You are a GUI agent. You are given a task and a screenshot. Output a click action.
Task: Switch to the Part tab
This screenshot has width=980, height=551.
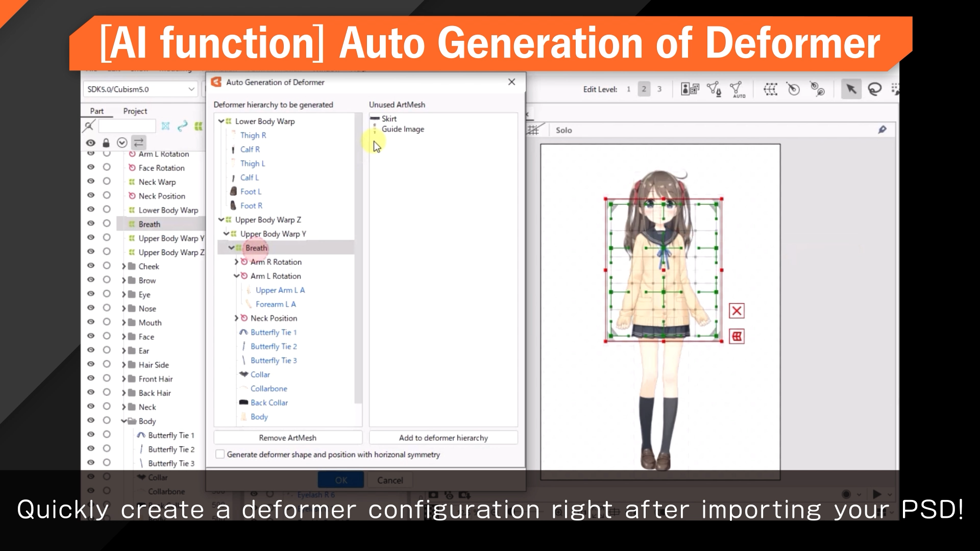point(97,111)
